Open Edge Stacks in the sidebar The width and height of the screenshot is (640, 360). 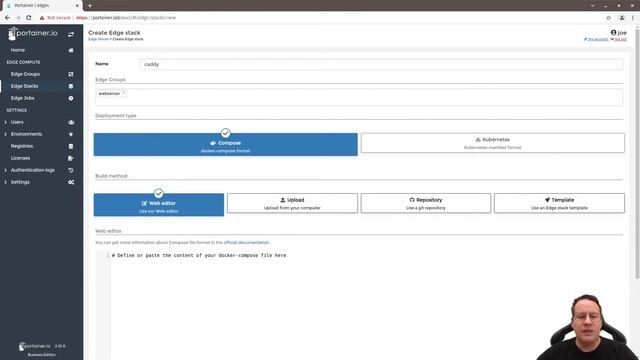coord(24,86)
